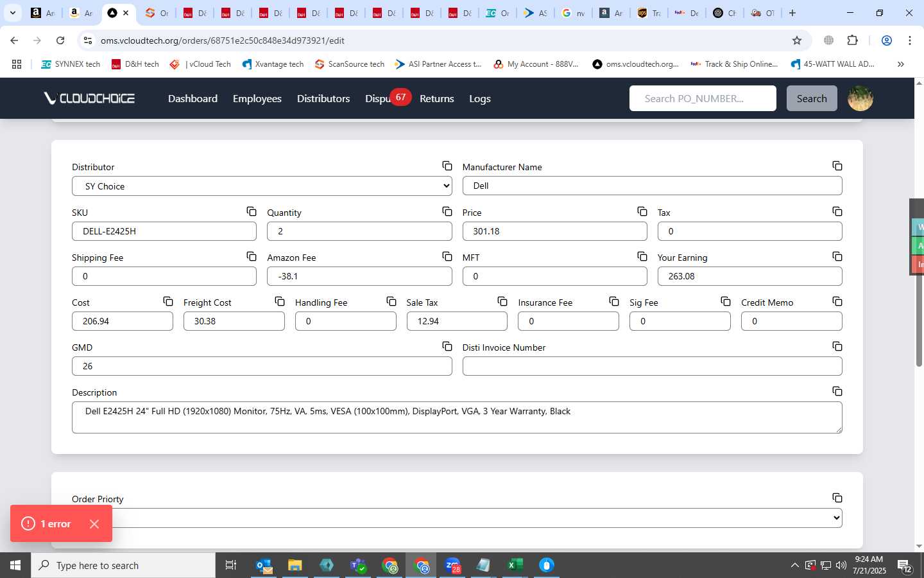Open the D&H tech bookmark
This screenshot has width=924, height=578.
135,64
